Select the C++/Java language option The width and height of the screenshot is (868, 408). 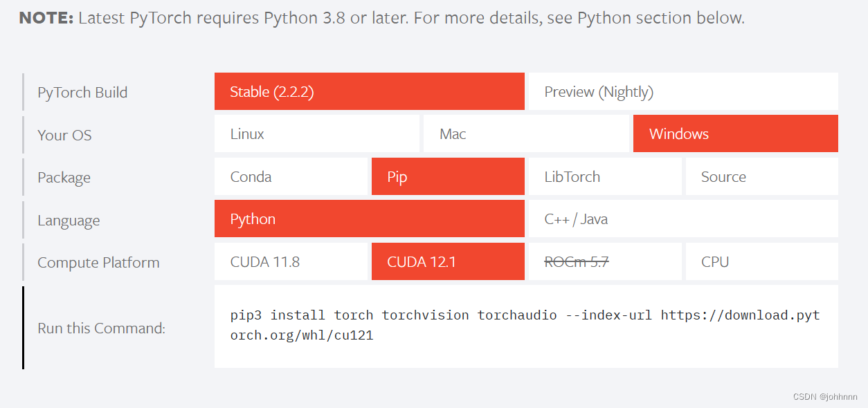pos(682,219)
